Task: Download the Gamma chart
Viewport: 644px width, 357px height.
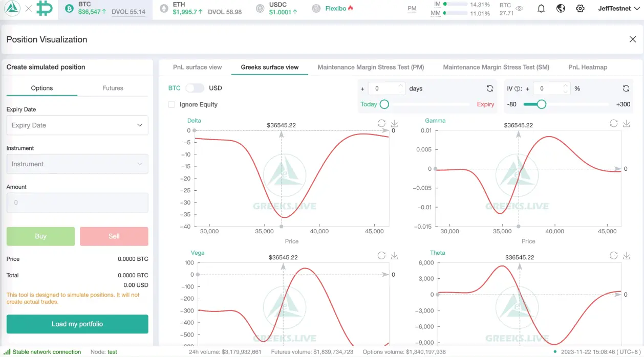Action: coord(626,123)
